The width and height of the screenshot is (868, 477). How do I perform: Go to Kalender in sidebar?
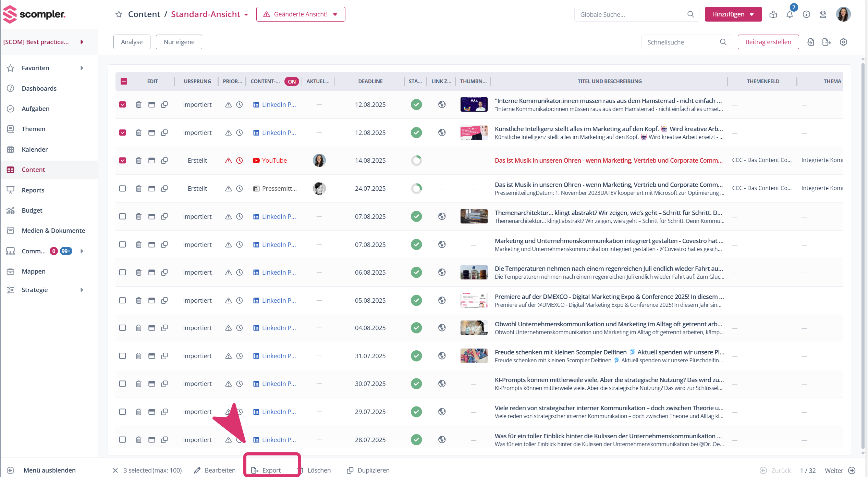pyautogui.click(x=35, y=149)
